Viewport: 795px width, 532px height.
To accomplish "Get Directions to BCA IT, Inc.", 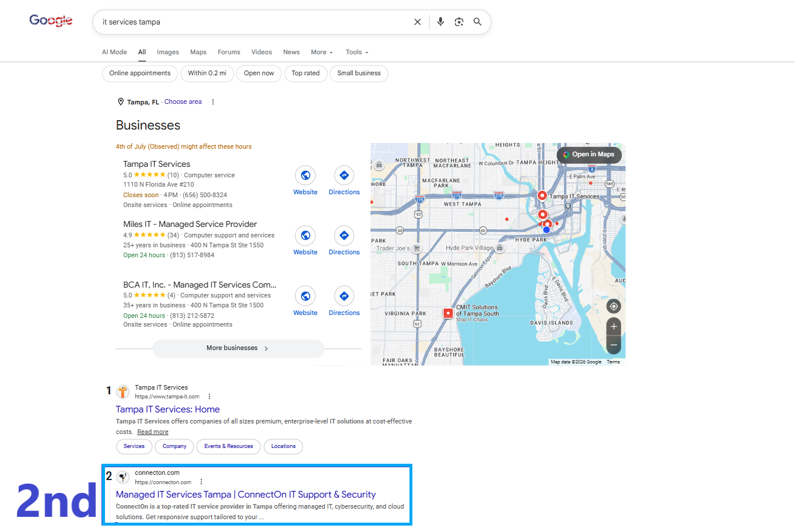I will point(344,296).
